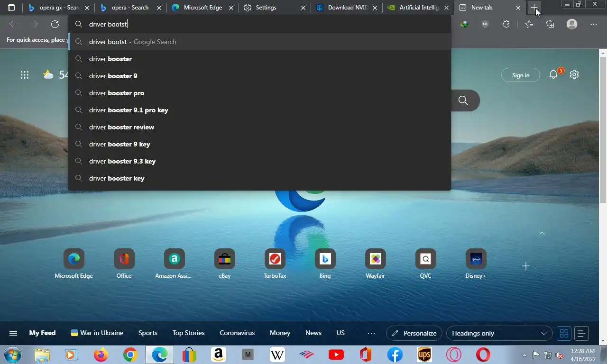Launch Google Chrome from the taskbar
This screenshot has height=364, width=607.
click(130, 355)
